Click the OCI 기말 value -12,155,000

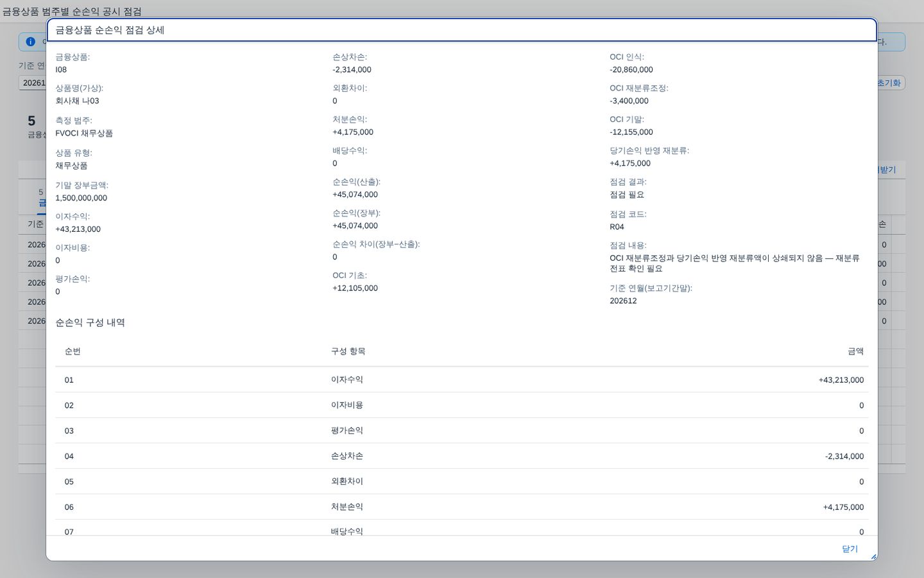[x=631, y=132]
